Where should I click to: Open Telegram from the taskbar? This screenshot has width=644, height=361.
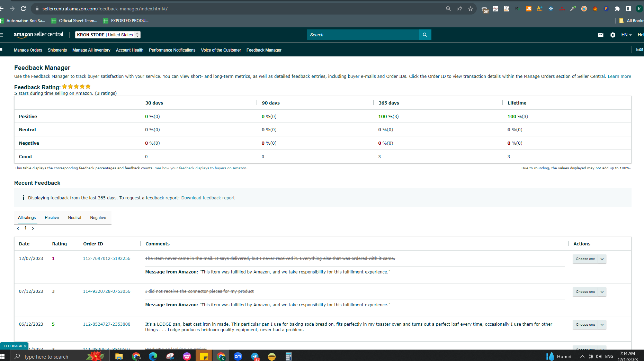(255, 357)
